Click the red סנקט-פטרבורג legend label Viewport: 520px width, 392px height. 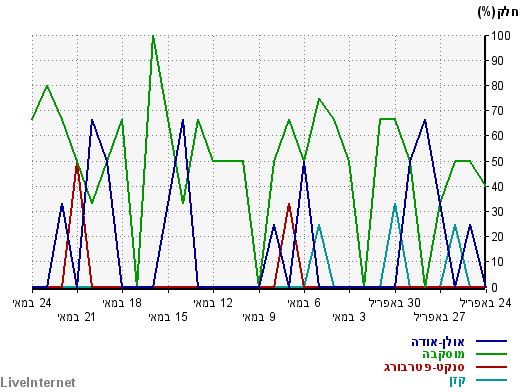point(424,367)
